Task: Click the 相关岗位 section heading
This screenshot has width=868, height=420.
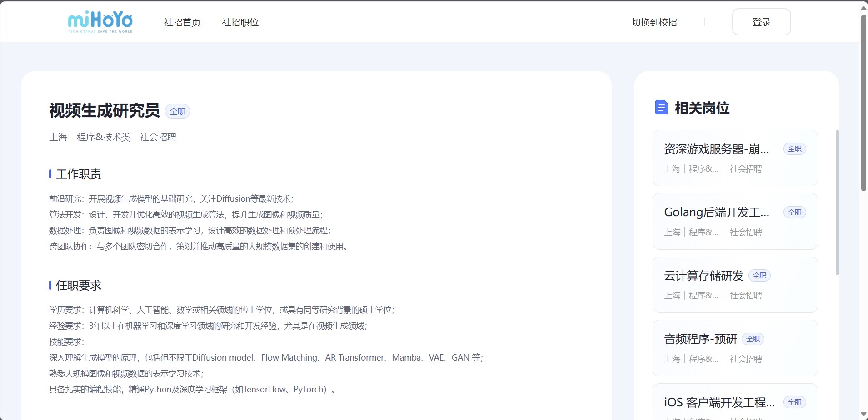Action: [x=702, y=108]
